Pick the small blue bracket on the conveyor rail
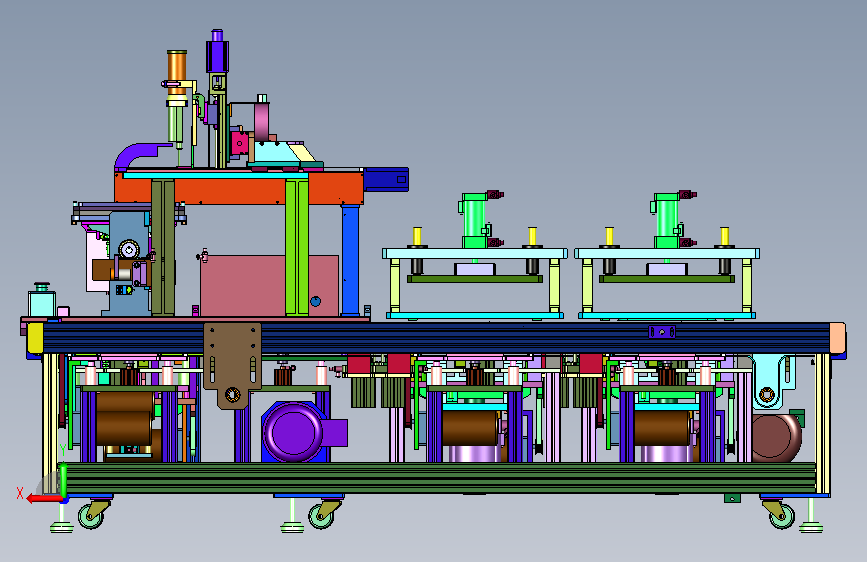 (x=662, y=332)
